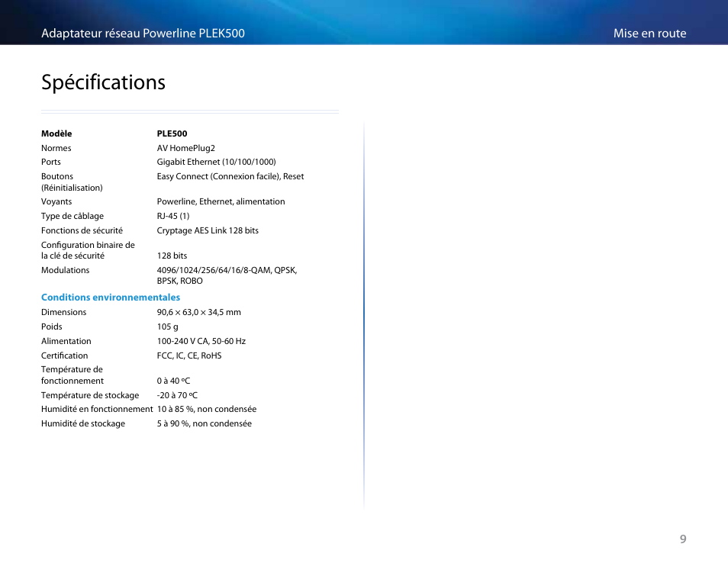
Task: Click '90,6 × 63,0 × 34,5 mm' value
Action: tap(198, 312)
